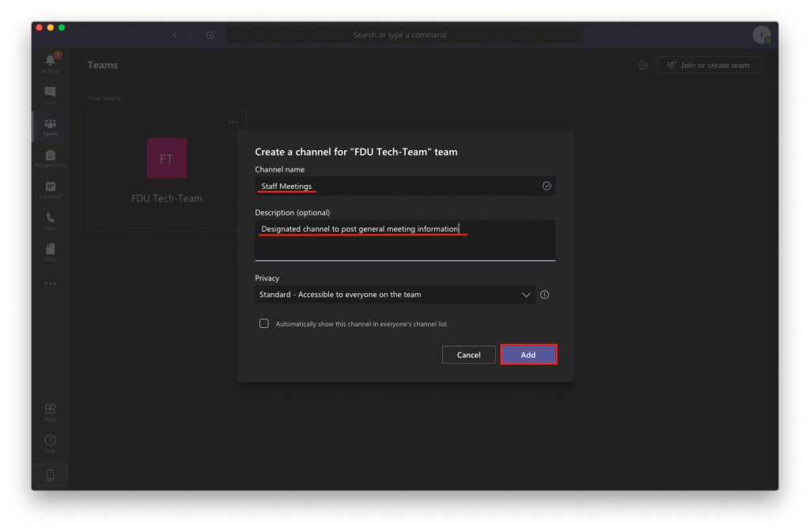Click the Channel name label
Screen dimensions: 810x532
279,169
